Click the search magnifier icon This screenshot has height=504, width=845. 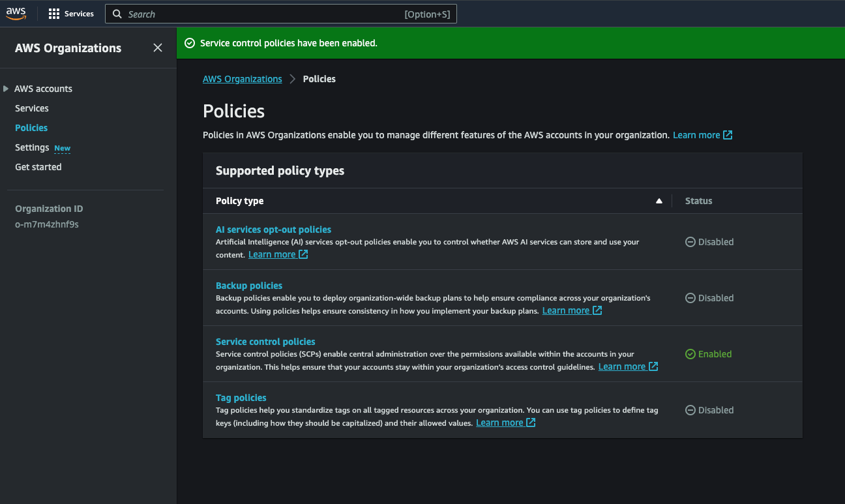pyautogui.click(x=117, y=14)
